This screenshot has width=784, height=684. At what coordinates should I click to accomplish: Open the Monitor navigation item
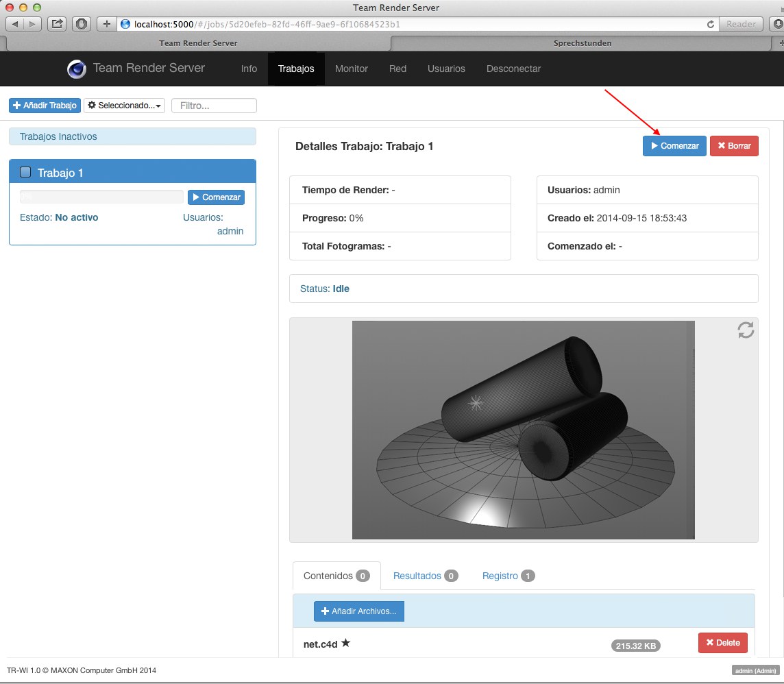351,69
